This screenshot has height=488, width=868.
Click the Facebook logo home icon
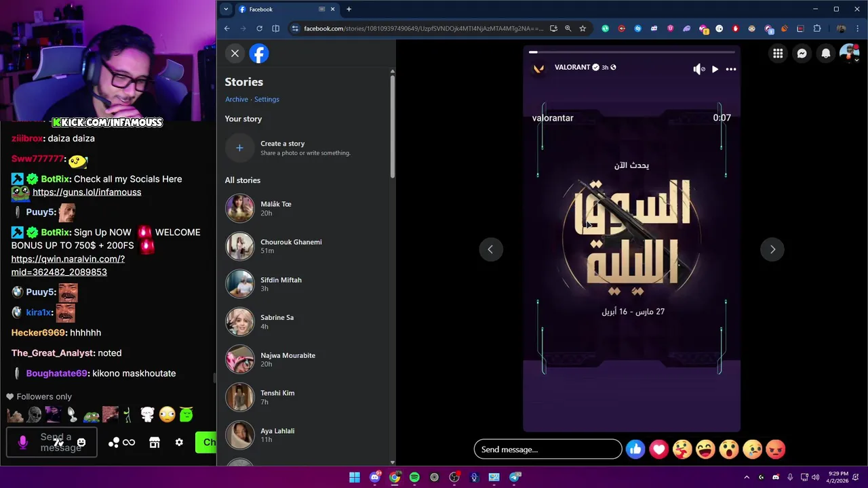[259, 53]
